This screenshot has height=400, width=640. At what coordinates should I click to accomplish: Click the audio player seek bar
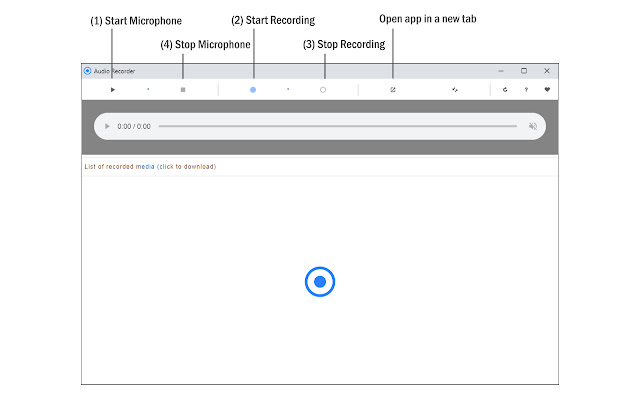click(x=337, y=127)
